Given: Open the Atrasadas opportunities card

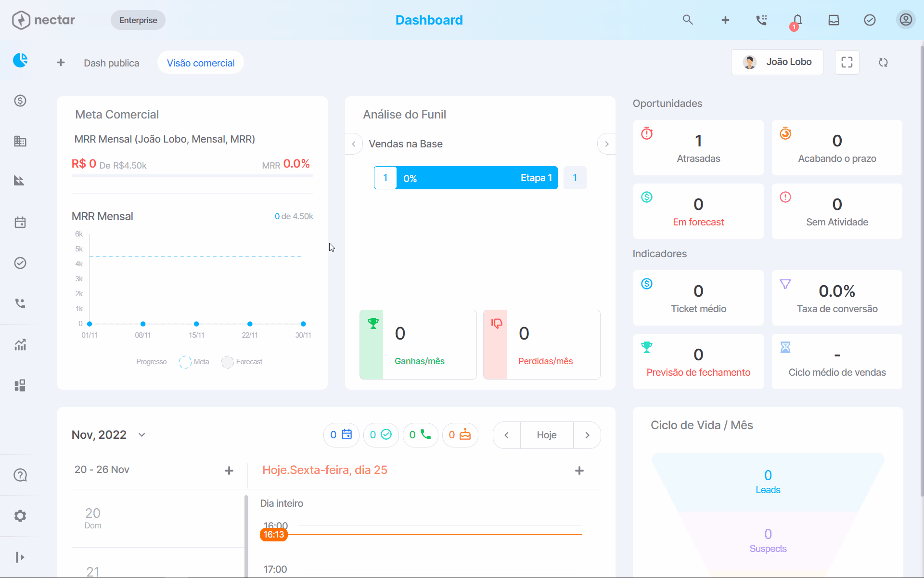Looking at the screenshot, I should tap(698, 148).
